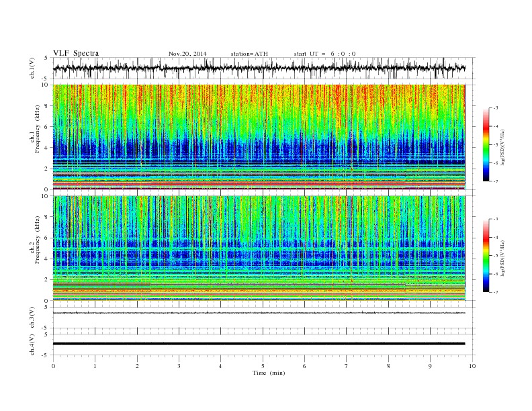Click the "0" tick on the Time axis
532x411 pixels.
53,366
